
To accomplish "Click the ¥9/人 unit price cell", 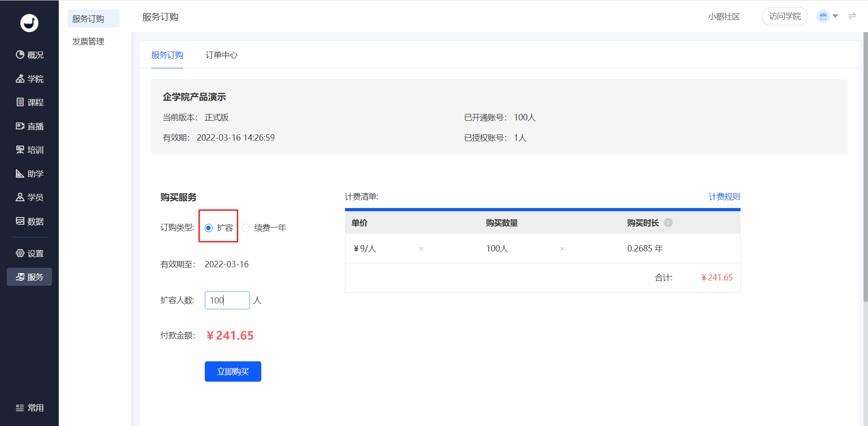I will click(x=365, y=249).
